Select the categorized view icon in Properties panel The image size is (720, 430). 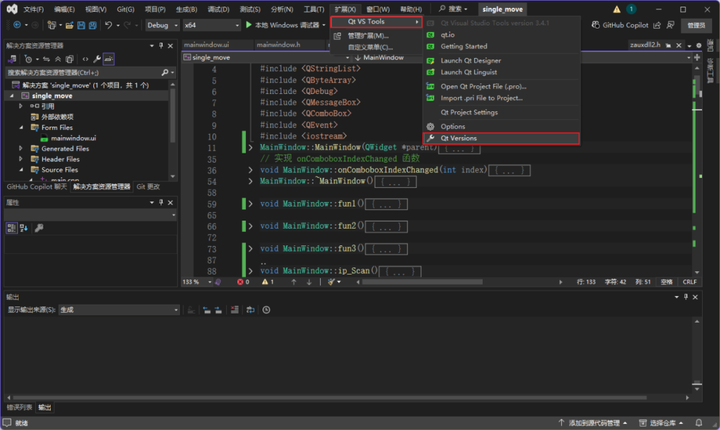point(11,228)
